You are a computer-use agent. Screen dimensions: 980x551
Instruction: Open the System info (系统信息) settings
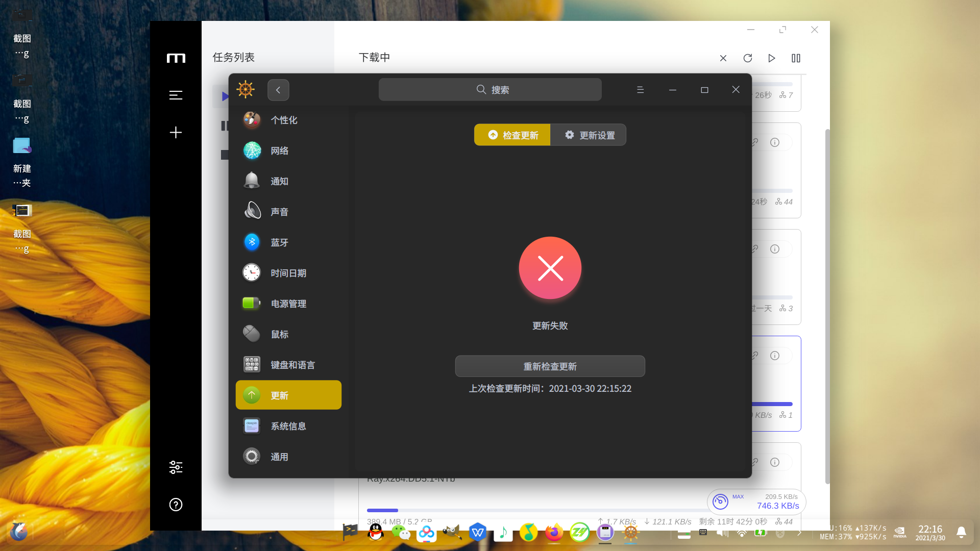pyautogui.click(x=288, y=426)
